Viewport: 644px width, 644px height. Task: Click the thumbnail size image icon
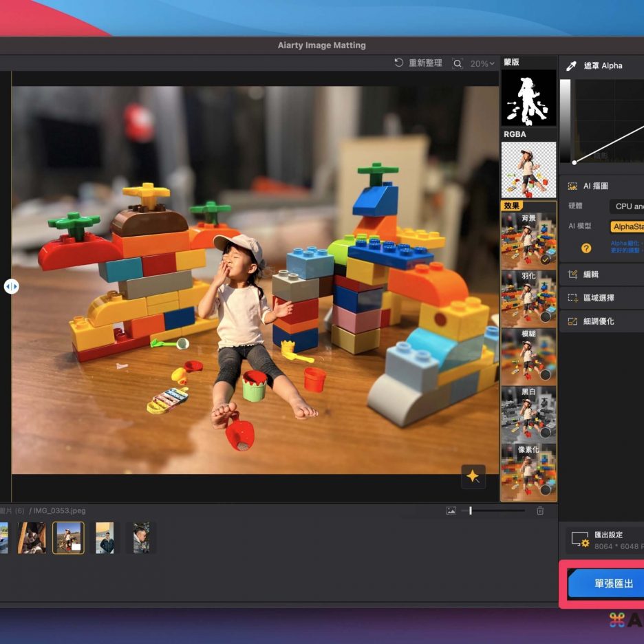coord(451,511)
